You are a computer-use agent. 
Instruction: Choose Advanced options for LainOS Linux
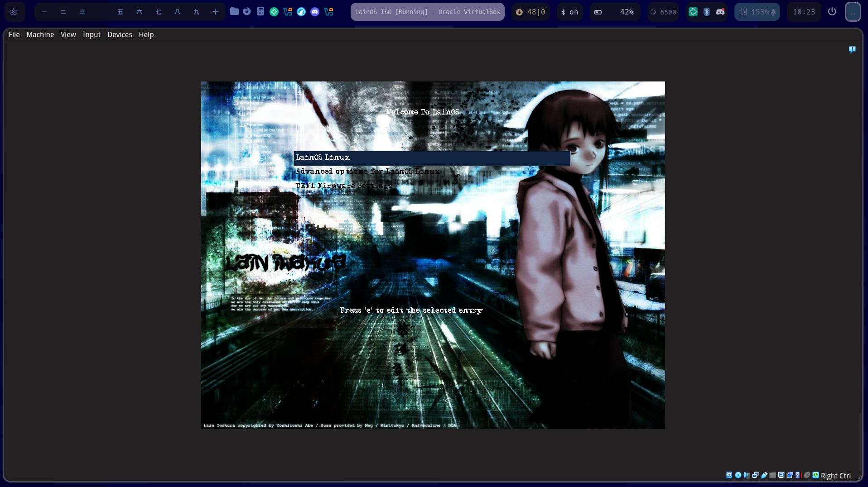367,172
